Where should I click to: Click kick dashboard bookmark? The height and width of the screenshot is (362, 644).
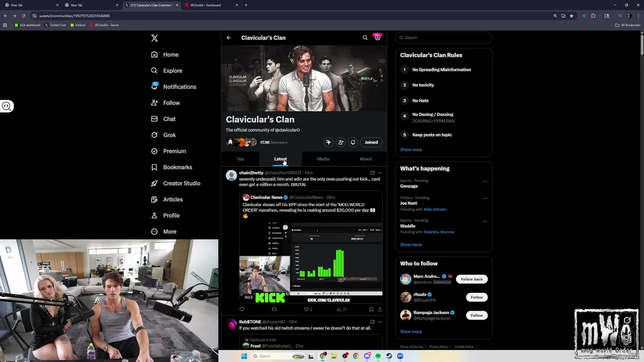28,25
